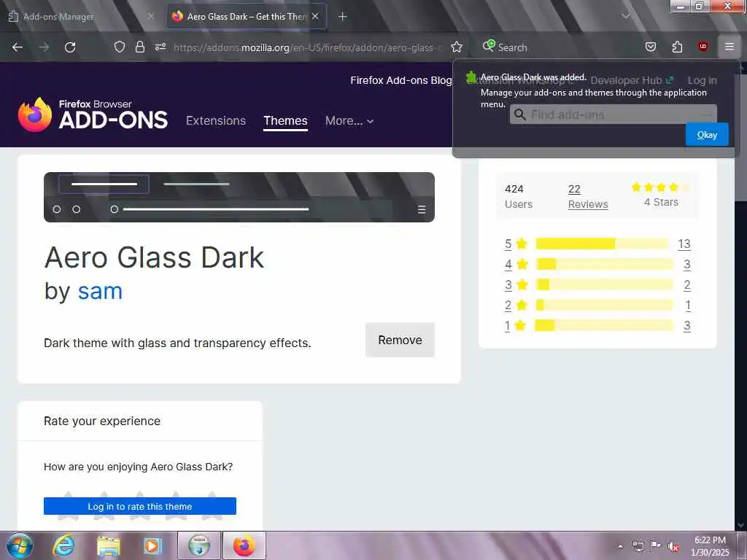This screenshot has width=747, height=560.
Task: Click the 5-star rating bar
Action: (602, 244)
